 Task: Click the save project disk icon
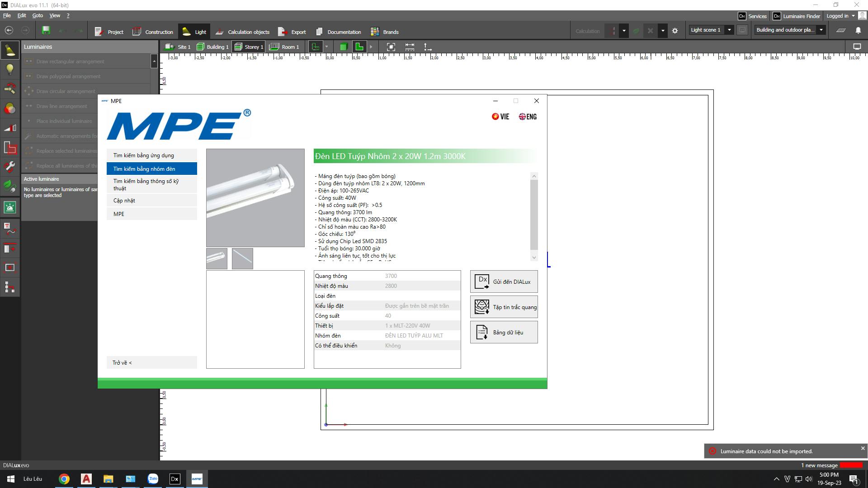point(46,31)
